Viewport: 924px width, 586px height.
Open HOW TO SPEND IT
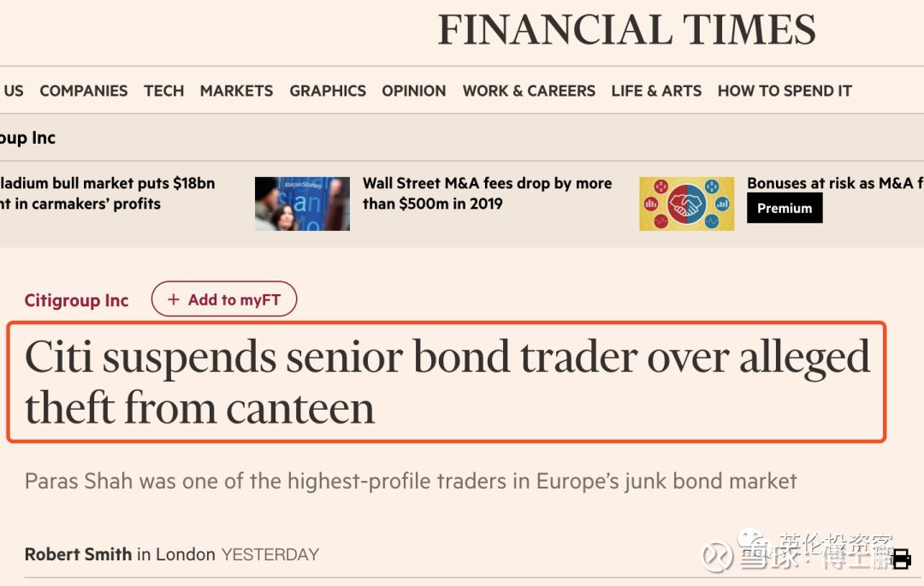tap(785, 91)
